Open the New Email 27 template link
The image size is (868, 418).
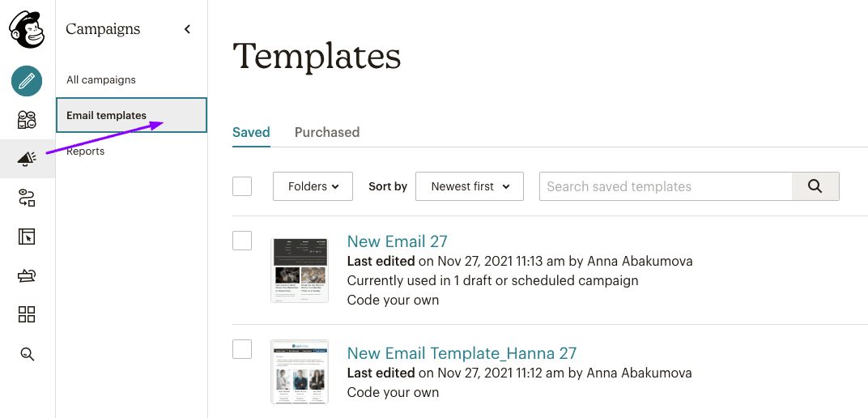click(x=397, y=241)
